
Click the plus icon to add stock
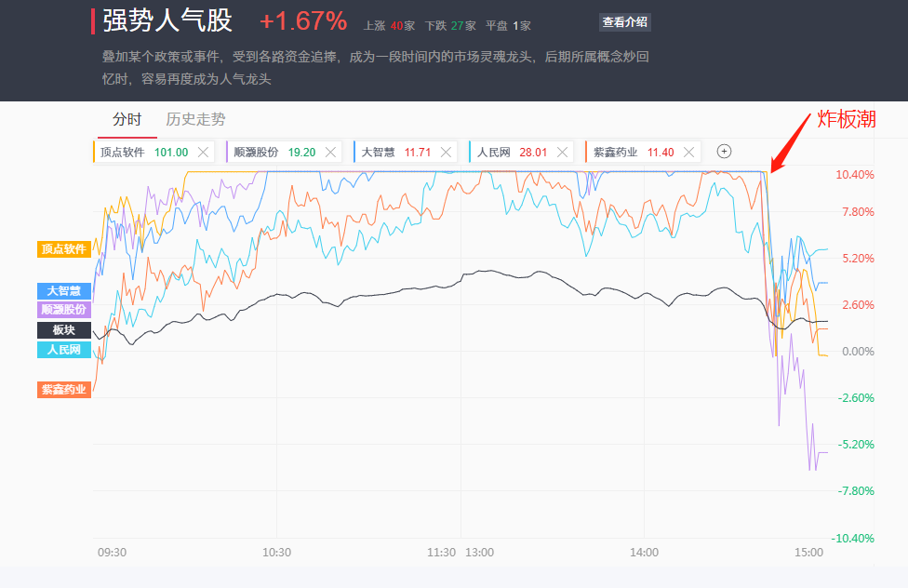click(725, 152)
